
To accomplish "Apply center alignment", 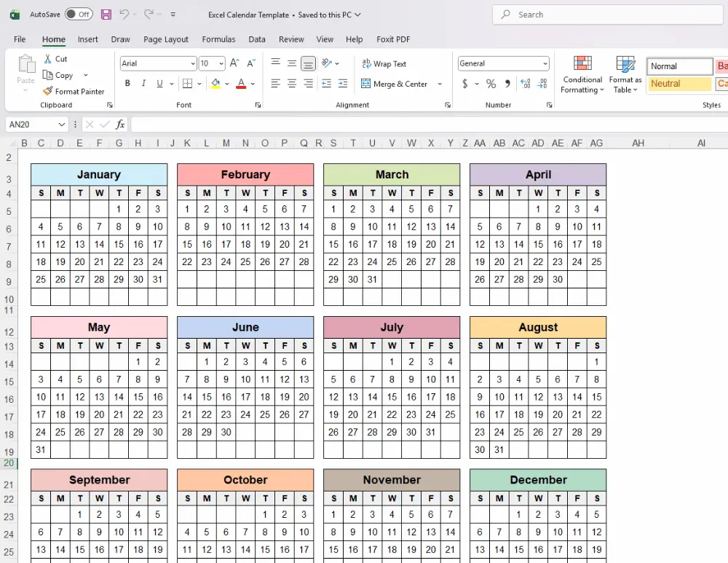I will click(x=290, y=84).
